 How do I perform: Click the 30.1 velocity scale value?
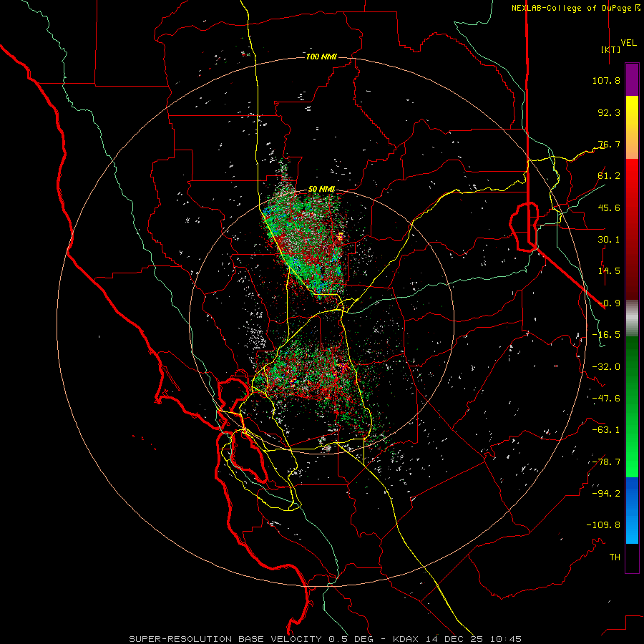pyautogui.click(x=609, y=240)
